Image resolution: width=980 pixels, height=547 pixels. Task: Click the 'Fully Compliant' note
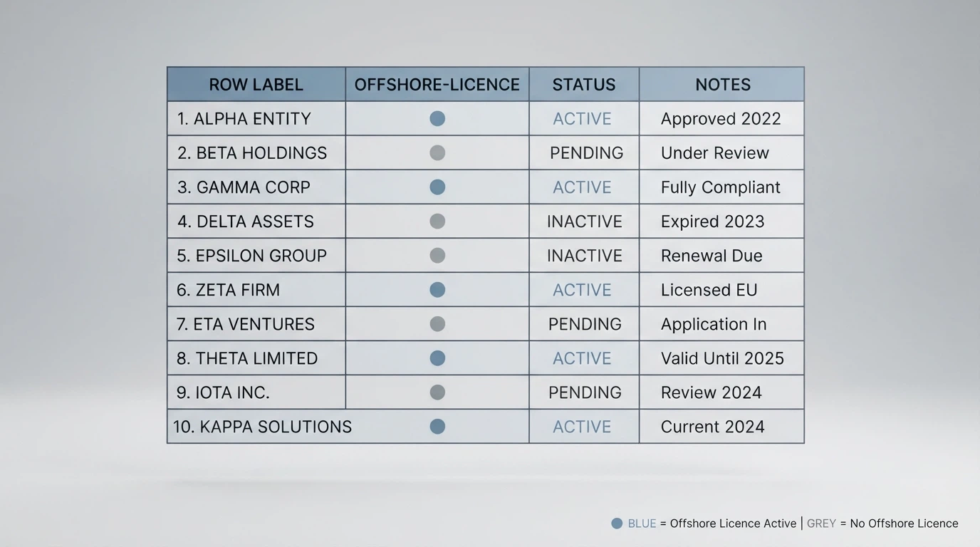click(721, 187)
